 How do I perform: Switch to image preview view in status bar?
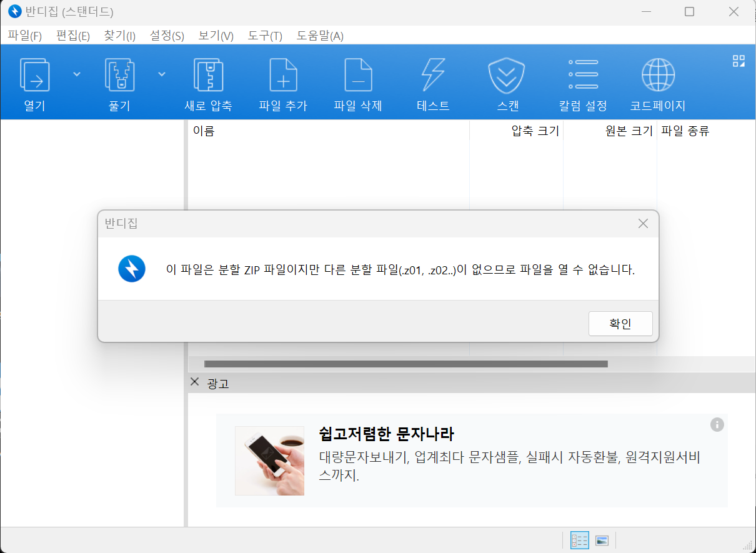[602, 541]
